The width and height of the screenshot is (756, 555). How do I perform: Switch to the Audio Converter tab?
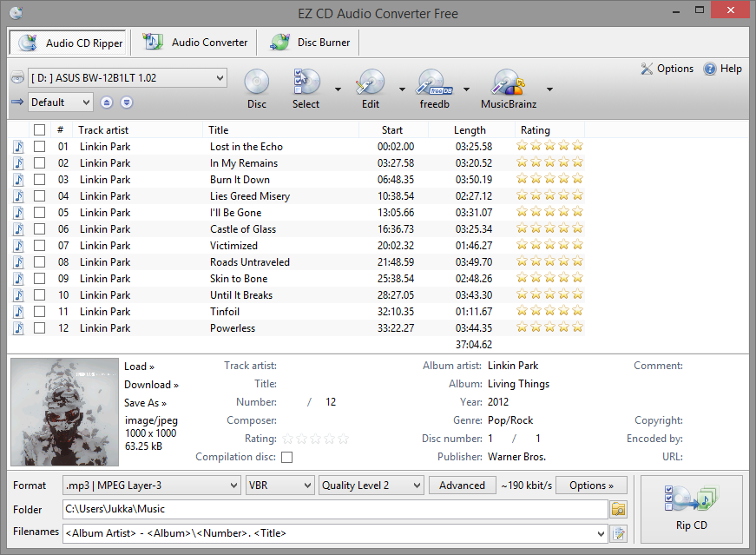(x=194, y=43)
